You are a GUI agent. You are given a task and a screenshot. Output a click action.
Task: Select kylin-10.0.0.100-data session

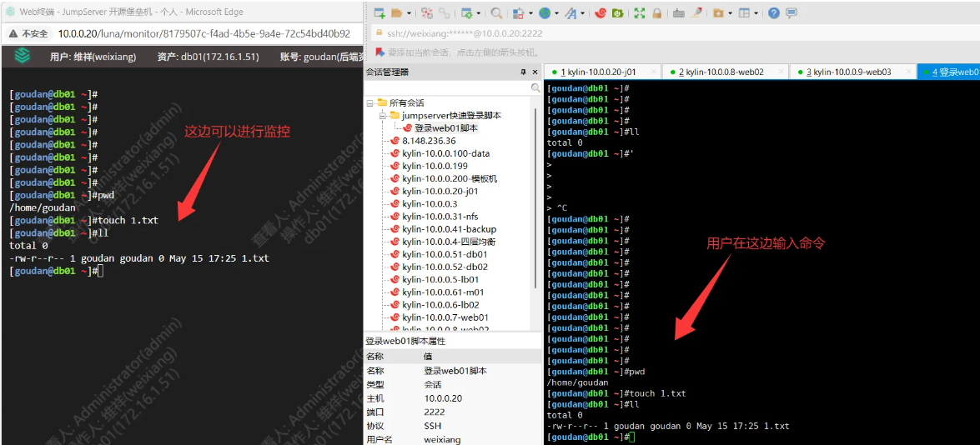[x=445, y=153]
